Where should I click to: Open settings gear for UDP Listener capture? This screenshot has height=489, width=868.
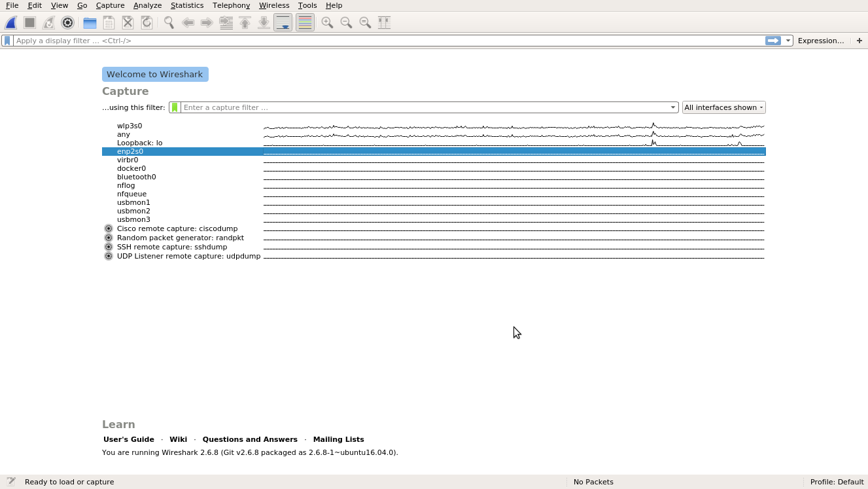pyautogui.click(x=109, y=256)
